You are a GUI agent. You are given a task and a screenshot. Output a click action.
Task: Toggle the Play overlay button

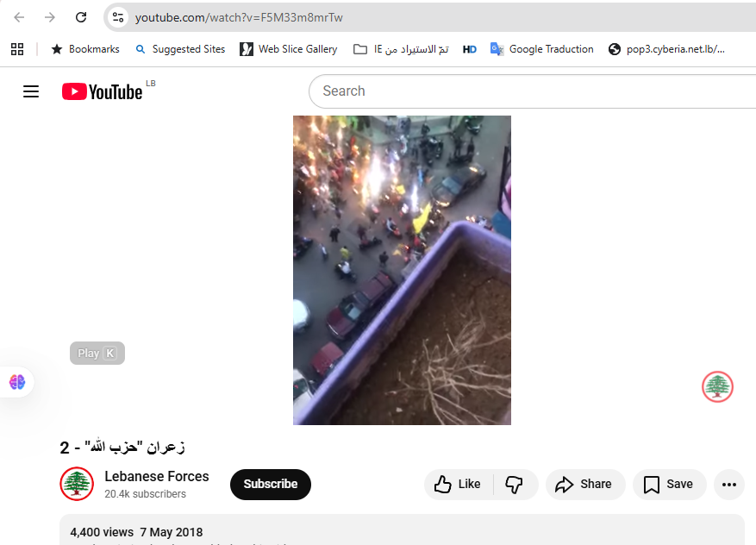pos(97,353)
